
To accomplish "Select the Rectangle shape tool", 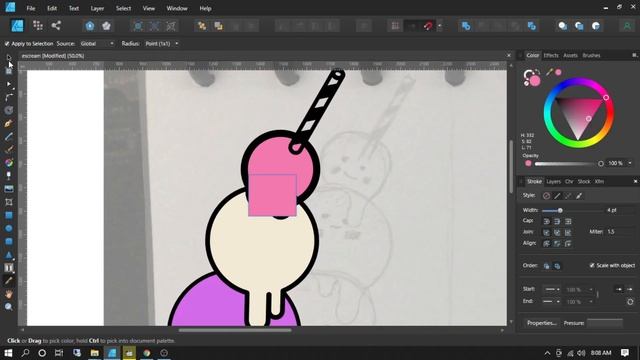I will pos(9,215).
